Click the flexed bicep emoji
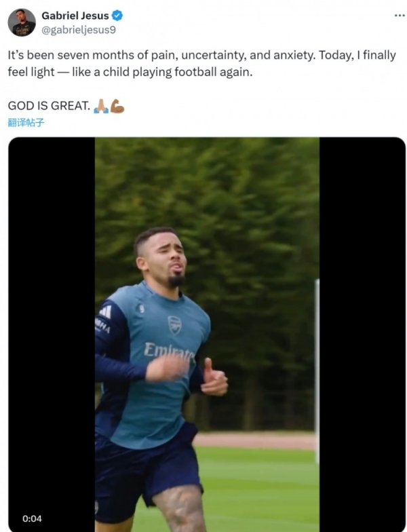This screenshot has width=407, height=532. (117, 106)
